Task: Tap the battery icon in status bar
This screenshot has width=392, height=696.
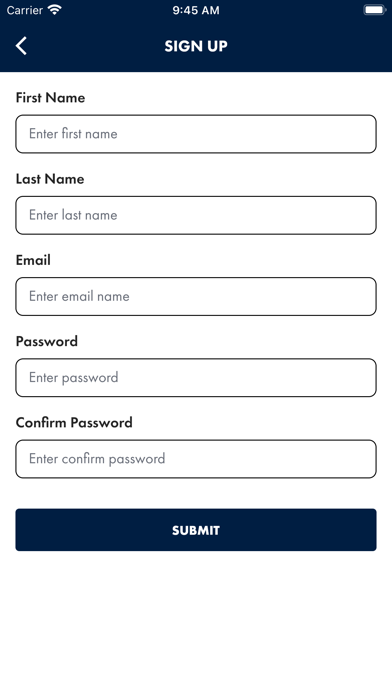Action: click(375, 10)
